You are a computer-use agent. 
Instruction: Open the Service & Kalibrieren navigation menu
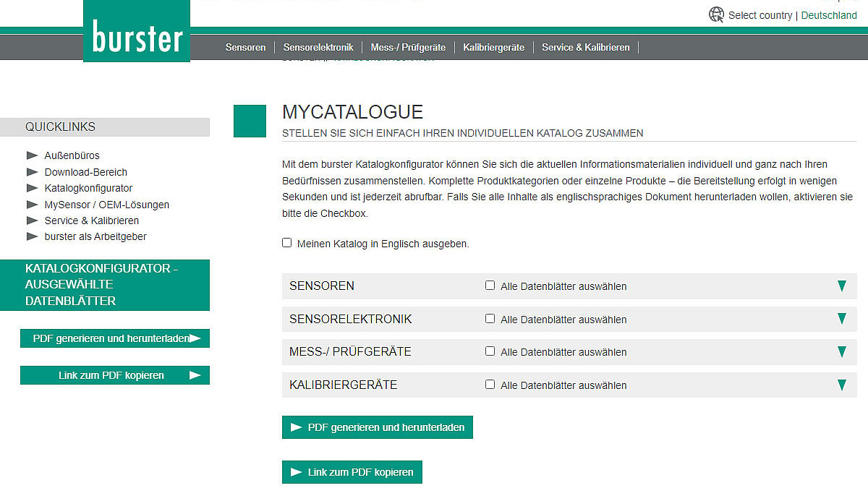[x=586, y=47]
